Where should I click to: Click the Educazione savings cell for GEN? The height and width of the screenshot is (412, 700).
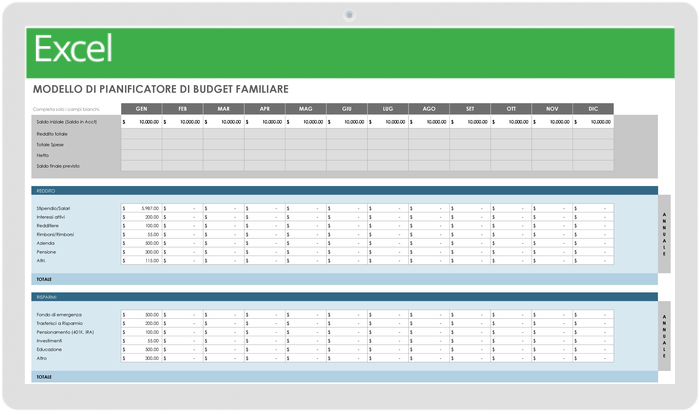point(142,350)
